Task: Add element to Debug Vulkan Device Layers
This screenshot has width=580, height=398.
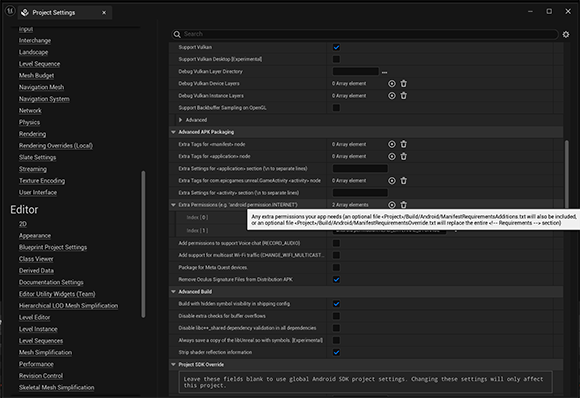Action: [392, 84]
